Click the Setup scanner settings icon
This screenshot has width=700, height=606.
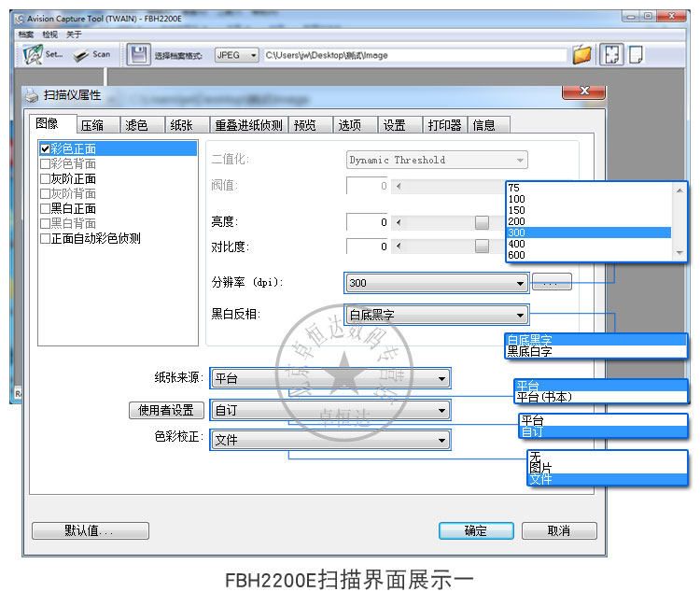(33, 54)
